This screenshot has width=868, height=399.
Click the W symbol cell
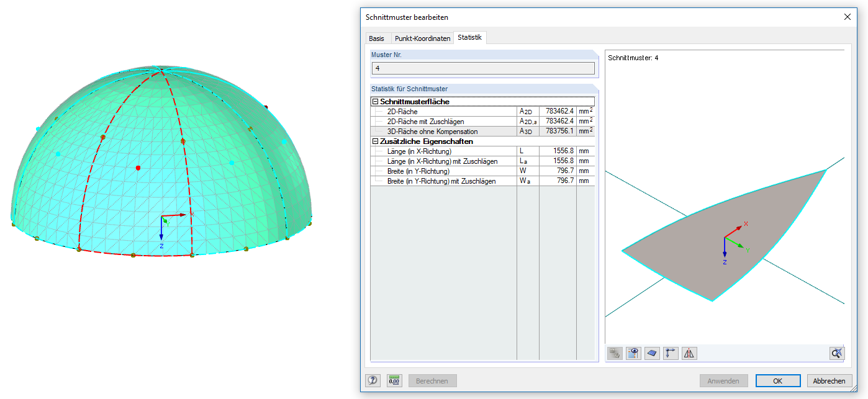coord(528,171)
